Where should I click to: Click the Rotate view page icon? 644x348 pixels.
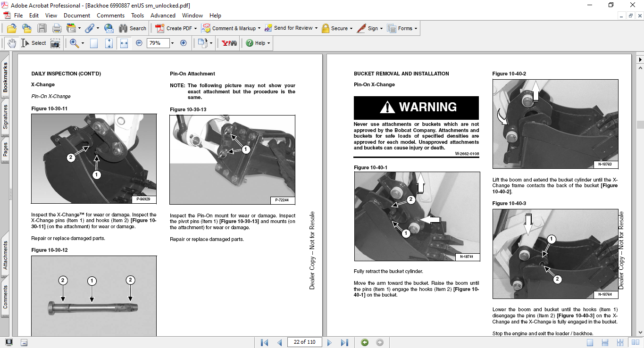click(202, 43)
